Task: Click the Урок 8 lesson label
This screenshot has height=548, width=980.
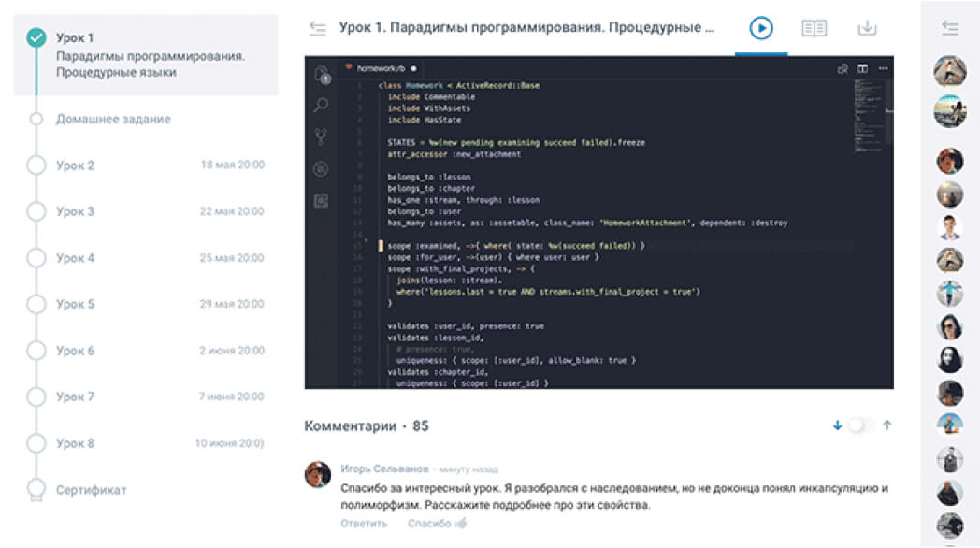Action: (x=75, y=443)
